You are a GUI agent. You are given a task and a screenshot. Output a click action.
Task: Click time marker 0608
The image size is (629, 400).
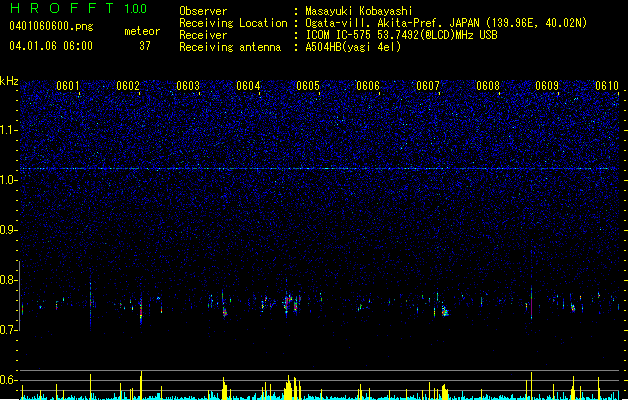tap(488, 86)
